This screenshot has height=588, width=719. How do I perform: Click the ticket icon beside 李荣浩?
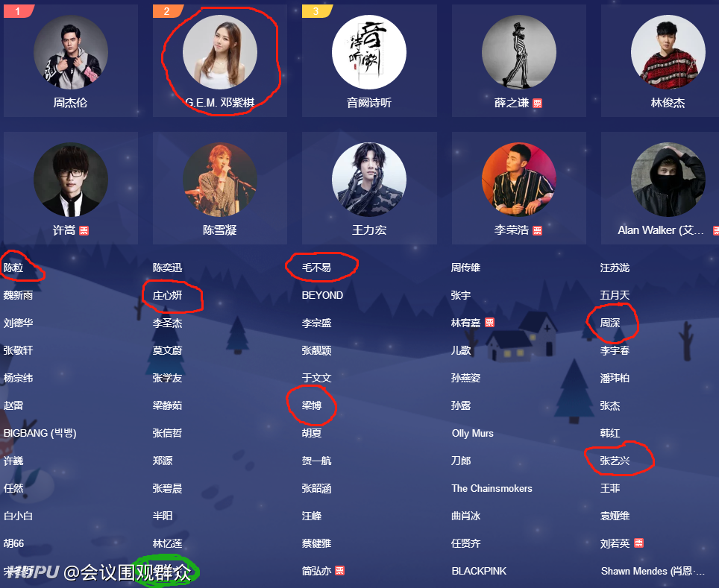tap(538, 230)
